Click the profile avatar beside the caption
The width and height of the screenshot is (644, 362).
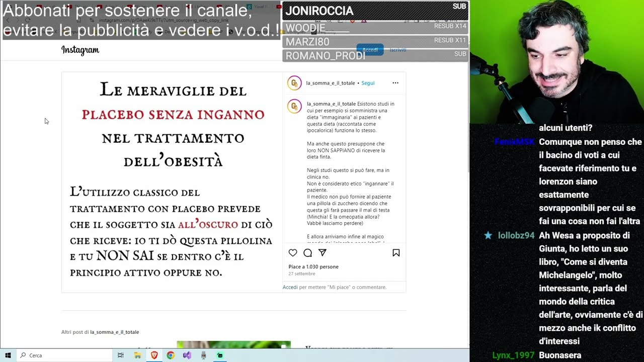[294, 107]
